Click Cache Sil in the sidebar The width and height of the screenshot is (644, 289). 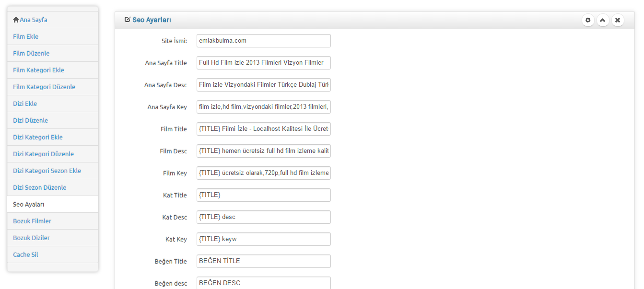tap(53, 254)
